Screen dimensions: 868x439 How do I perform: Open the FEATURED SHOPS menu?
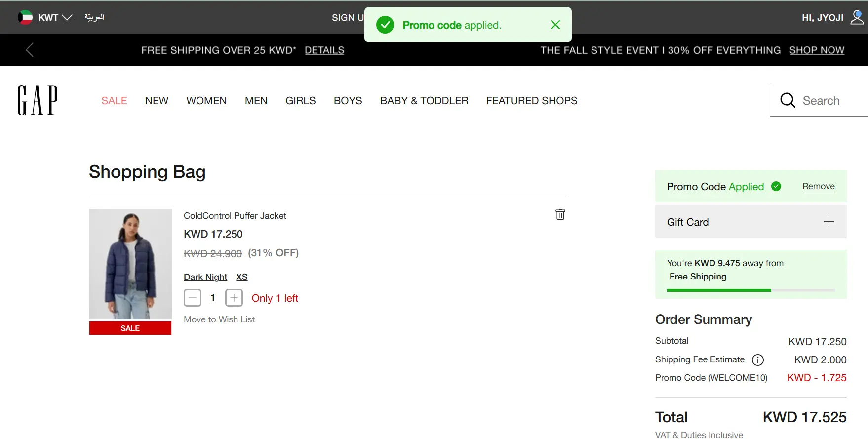point(532,101)
